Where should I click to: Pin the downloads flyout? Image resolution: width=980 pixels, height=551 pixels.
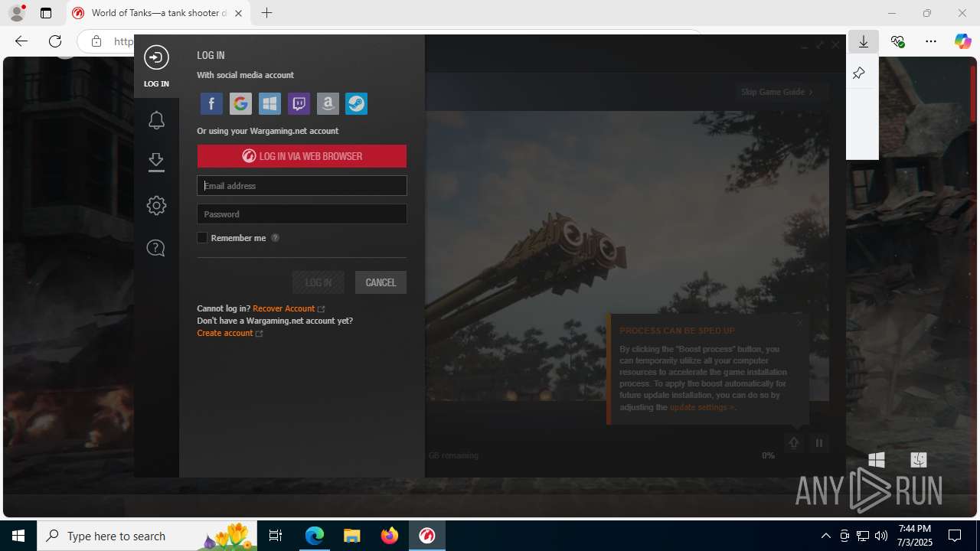pos(859,73)
